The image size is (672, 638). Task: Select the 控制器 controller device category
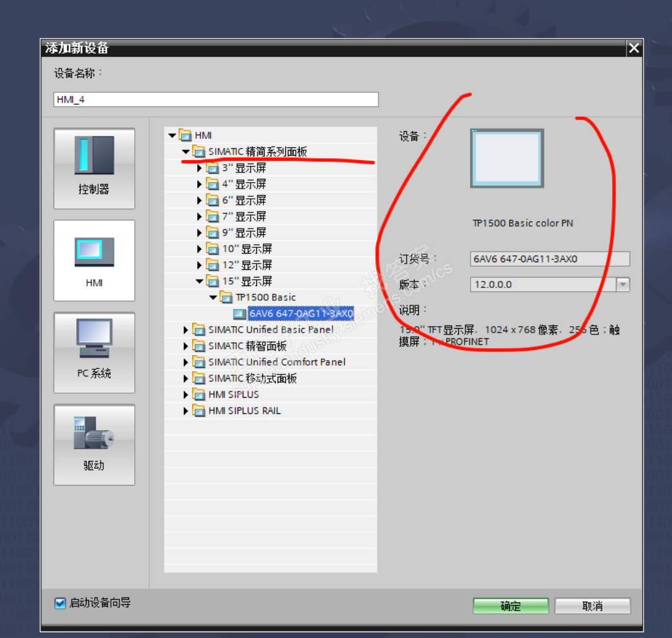(94, 169)
